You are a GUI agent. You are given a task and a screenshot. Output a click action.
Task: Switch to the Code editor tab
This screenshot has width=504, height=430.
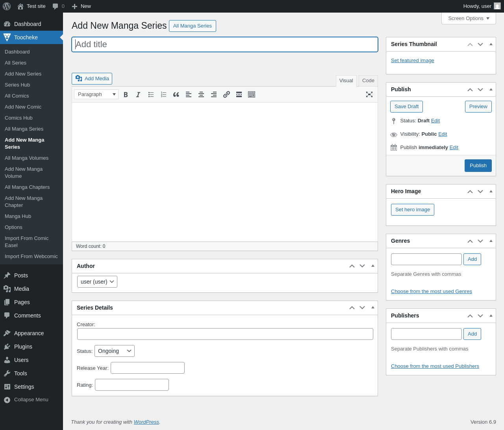368,81
